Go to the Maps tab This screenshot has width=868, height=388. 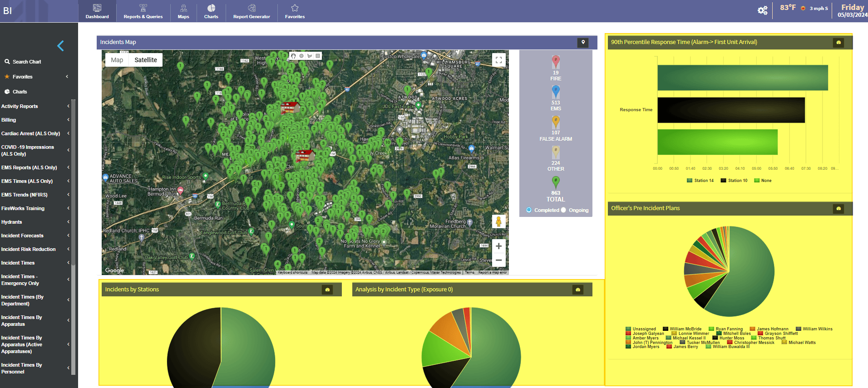pos(183,11)
